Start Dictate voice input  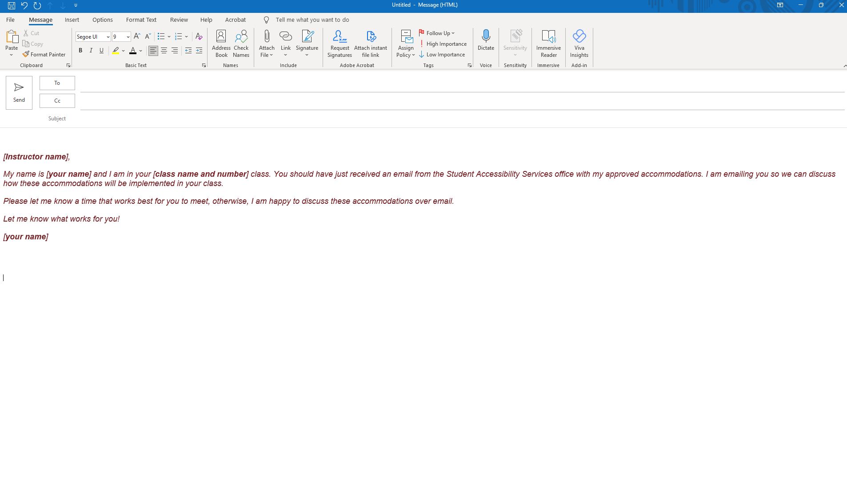486,41
